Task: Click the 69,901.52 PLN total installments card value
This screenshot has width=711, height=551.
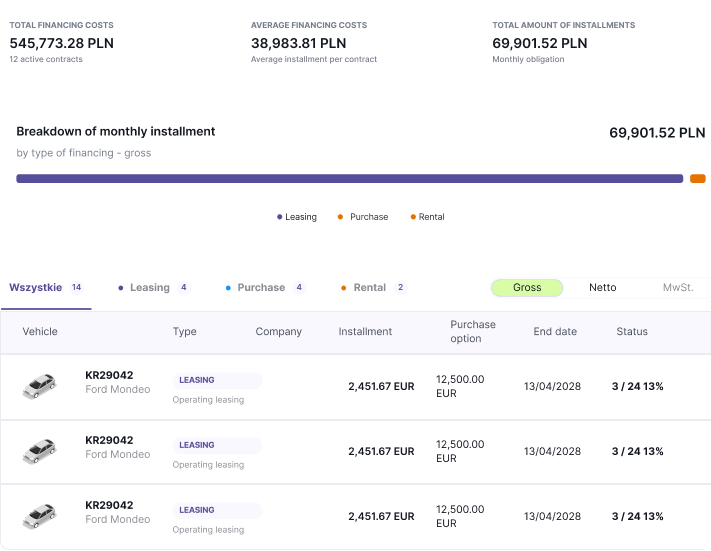Action: (540, 43)
